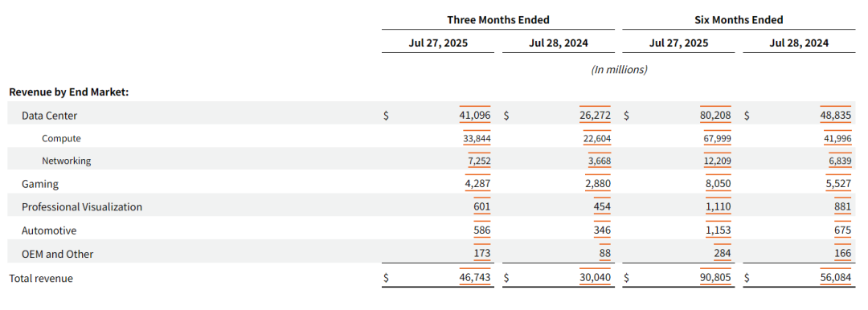Click Revenue by End Market heading
The image size is (868, 310).
(x=69, y=92)
